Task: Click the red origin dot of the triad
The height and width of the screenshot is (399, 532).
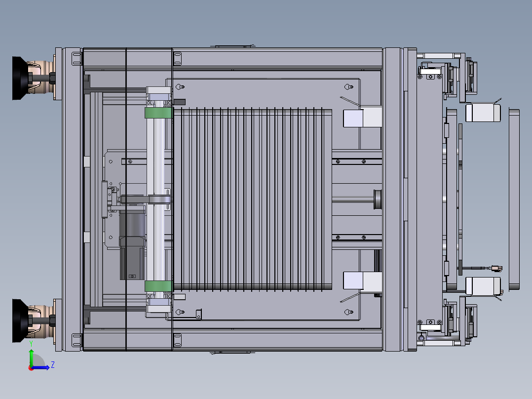Action: click(31, 368)
